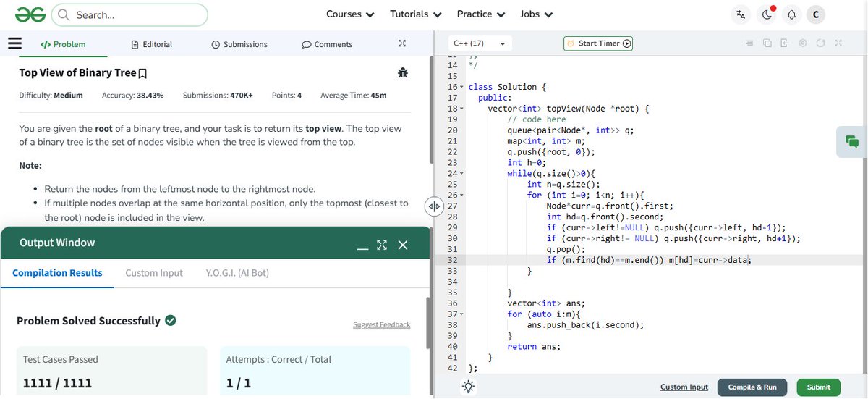Open the notifications bell

pos(791,14)
